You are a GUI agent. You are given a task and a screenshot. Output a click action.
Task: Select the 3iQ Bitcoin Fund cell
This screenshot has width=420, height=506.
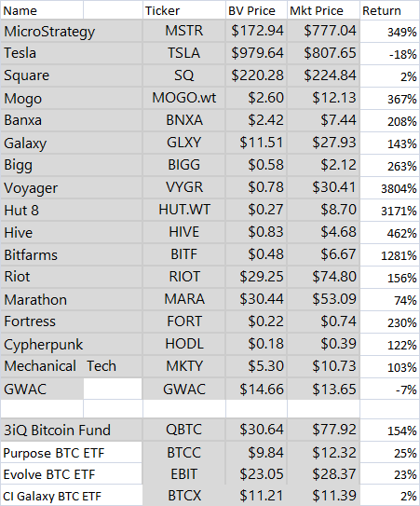(72, 430)
